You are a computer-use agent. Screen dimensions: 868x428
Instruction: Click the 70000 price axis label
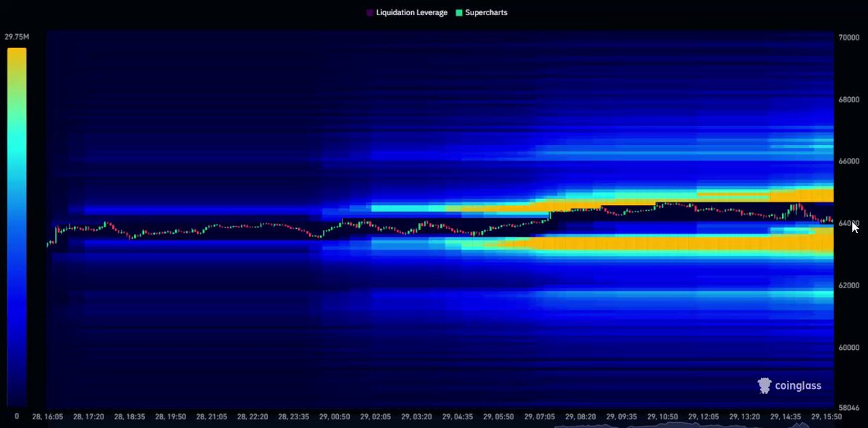click(x=848, y=38)
